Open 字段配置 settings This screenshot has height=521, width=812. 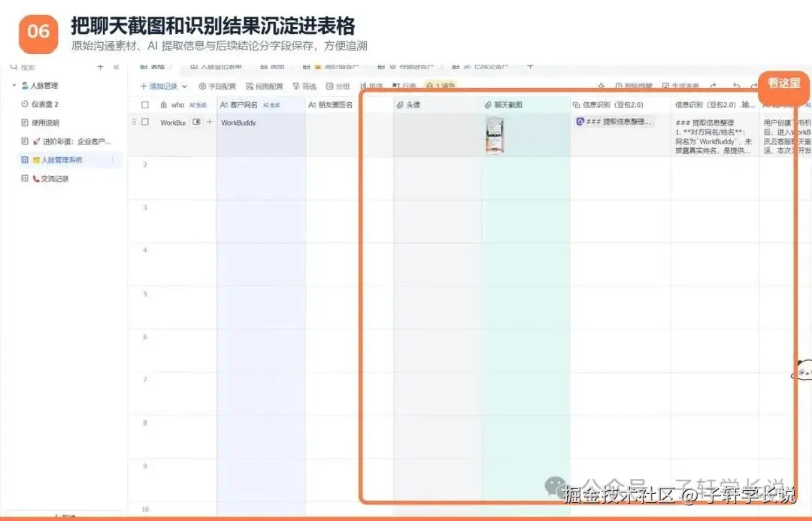[x=217, y=86]
